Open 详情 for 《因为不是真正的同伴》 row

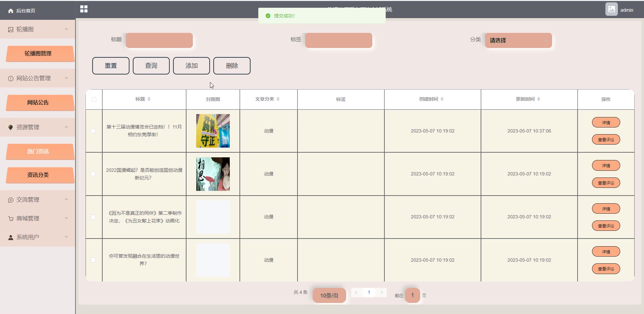[606, 209]
